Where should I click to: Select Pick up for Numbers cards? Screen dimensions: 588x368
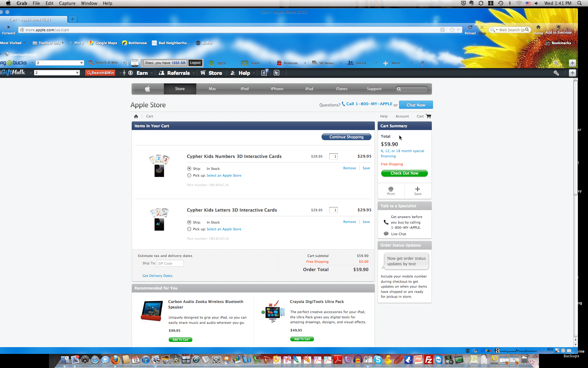[189, 175]
